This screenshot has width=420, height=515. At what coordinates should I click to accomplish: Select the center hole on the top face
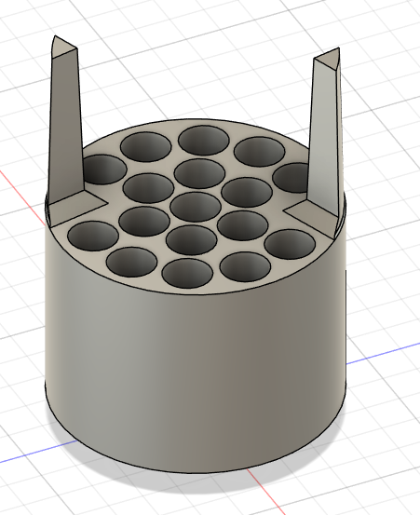[196, 208]
